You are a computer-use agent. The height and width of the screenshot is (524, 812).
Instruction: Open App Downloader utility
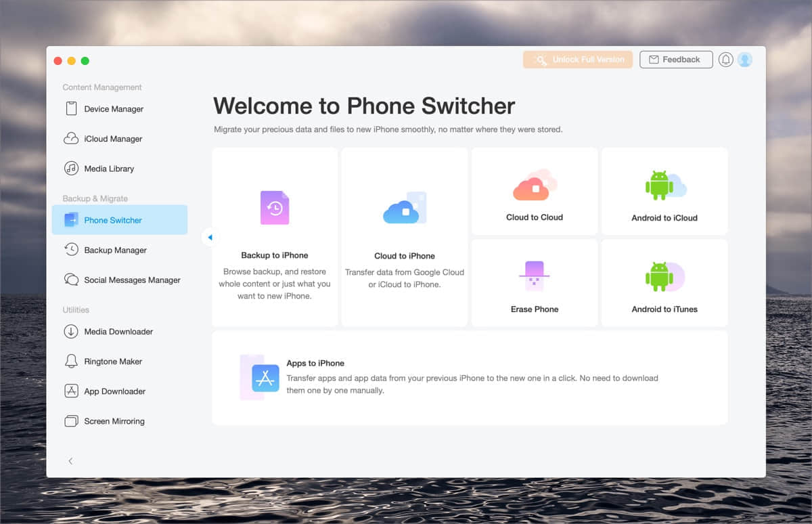point(120,391)
